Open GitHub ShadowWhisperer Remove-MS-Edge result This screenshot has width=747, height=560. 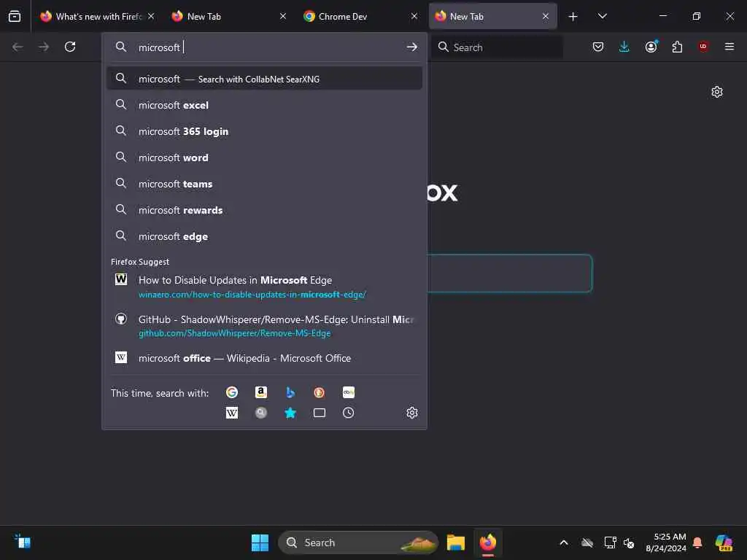264,326
